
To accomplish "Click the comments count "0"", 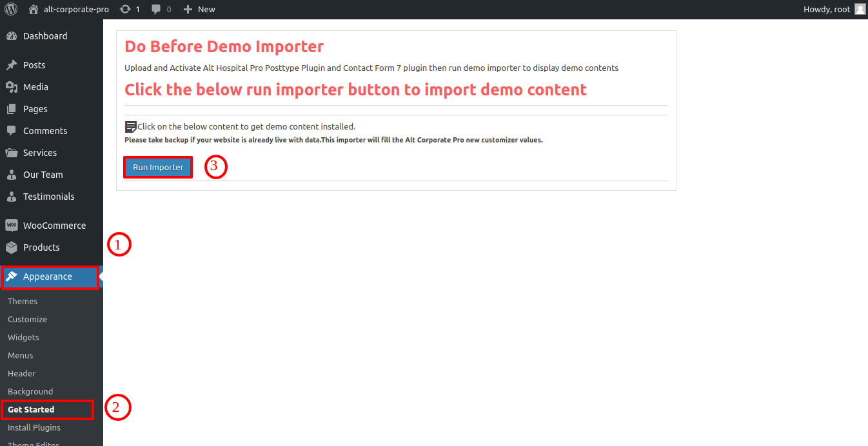I will [169, 10].
